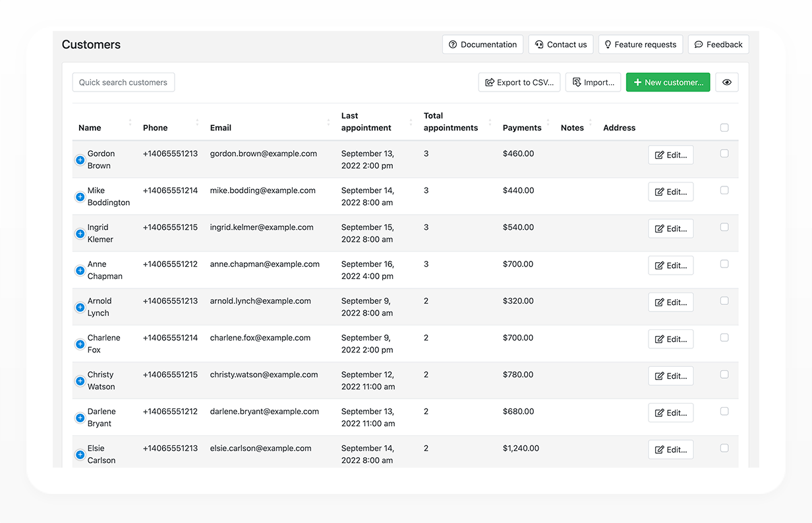Image resolution: width=812 pixels, height=523 pixels.
Task: Click email mike.bodding@example.com
Action: [x=263, y=190]
